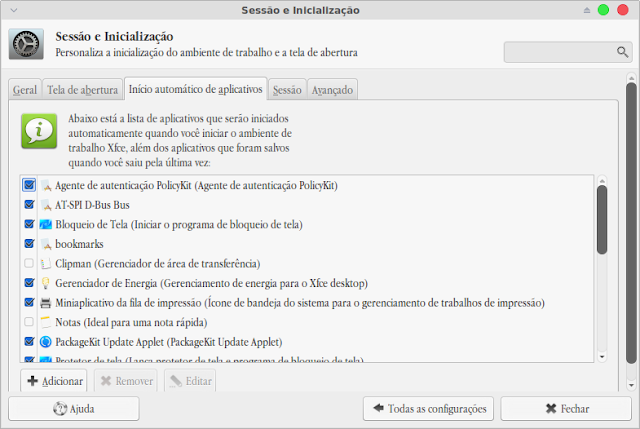Screen dimensions: 640x429
Task: Click the settings gear icon in the header
Action: pos(26,44)
